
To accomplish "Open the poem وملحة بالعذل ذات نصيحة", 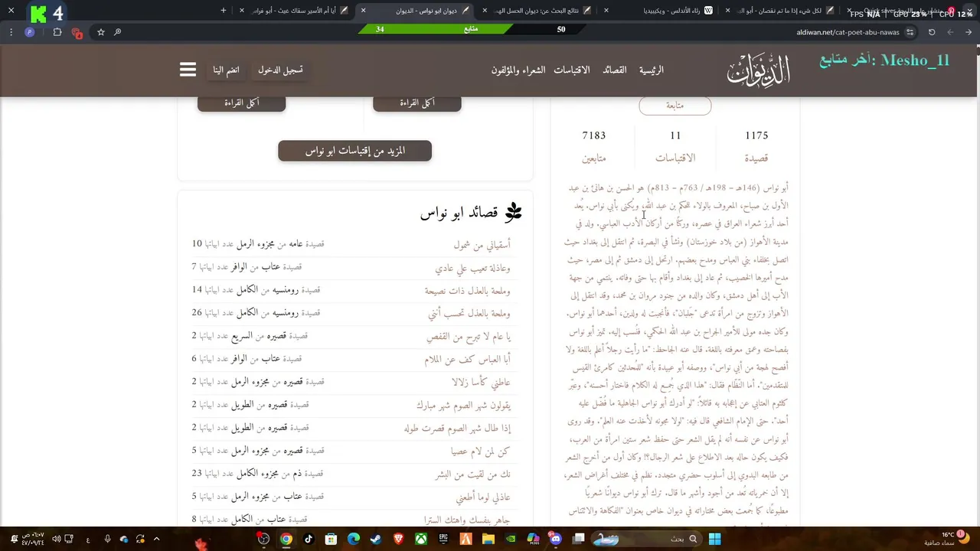I will (468, 291).
